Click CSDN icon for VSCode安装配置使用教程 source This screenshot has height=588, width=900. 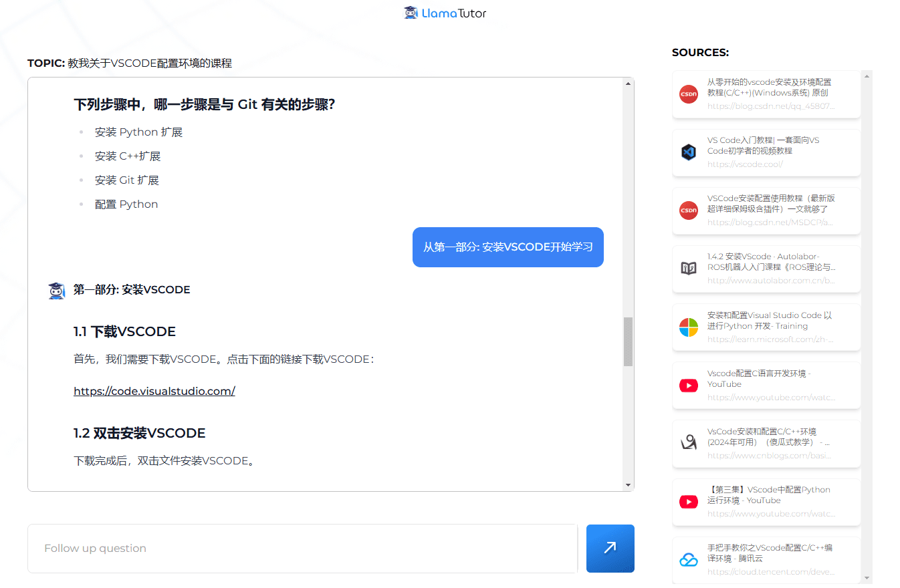click(x=689, y=210)
